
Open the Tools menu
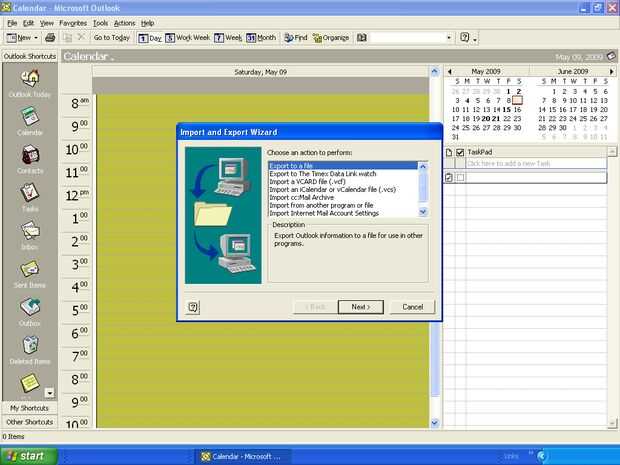coord(100,23)
